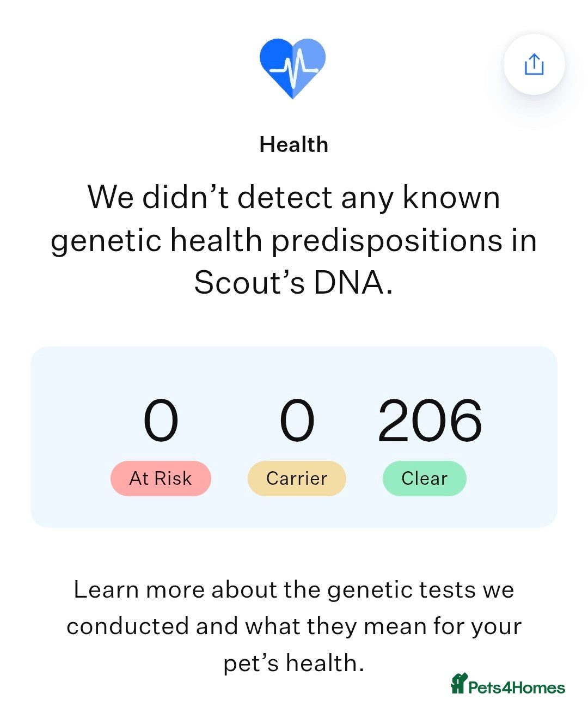This screenshot has width=588, height=706.
Task: Click the genetic health predispositions text line
Action: [294, 241]
